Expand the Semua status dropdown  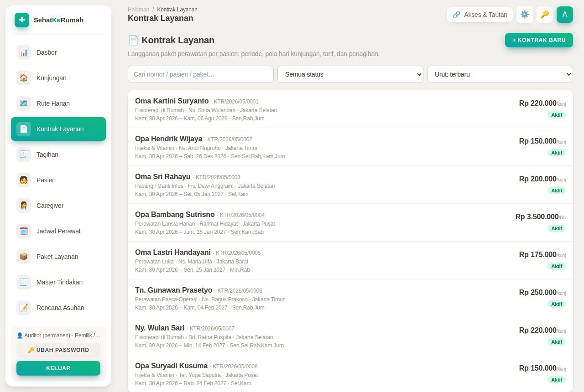click(x=350, y=74)
